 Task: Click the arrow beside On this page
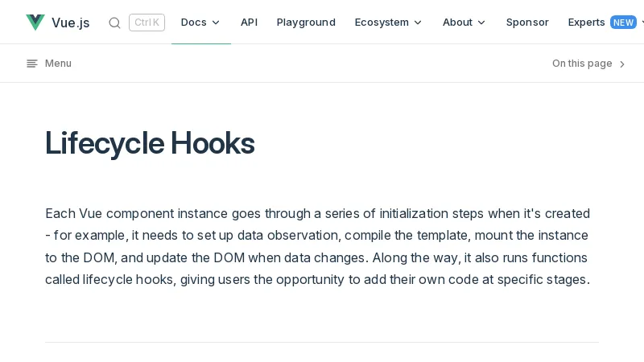tap(621, 64)
